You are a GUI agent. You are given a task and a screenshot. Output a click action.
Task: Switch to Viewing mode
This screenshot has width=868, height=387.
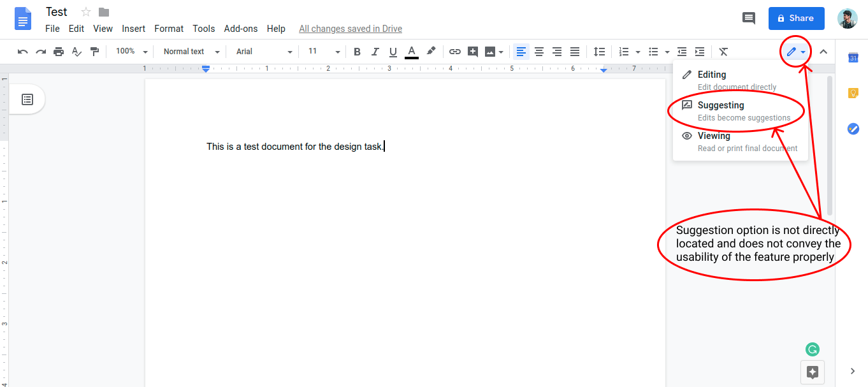[x=715, y=135]
